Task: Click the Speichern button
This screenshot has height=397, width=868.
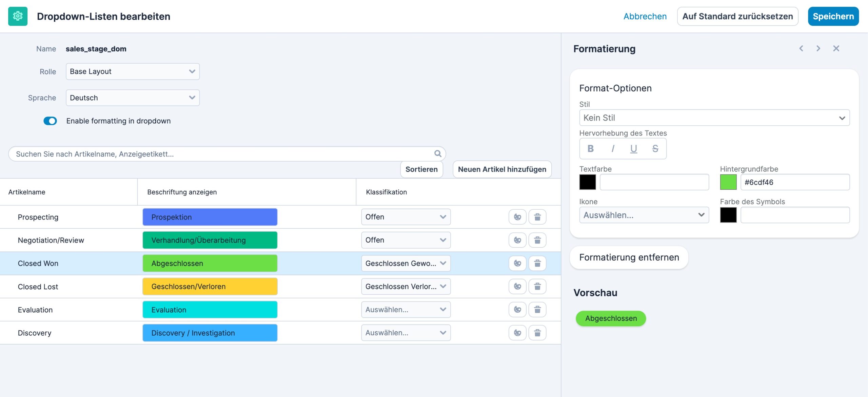Action: pyautogui.click(x=833, y=16)
